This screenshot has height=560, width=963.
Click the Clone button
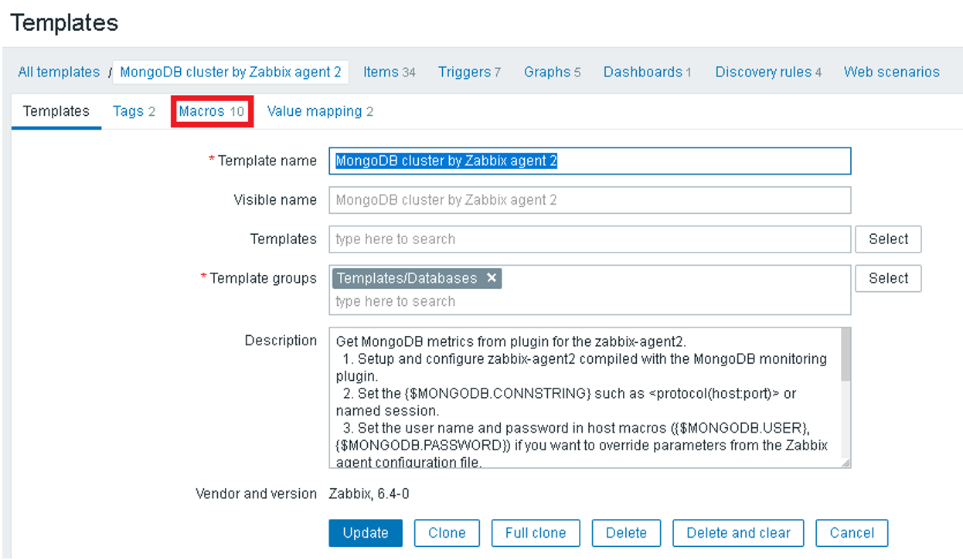pos(447,533)
